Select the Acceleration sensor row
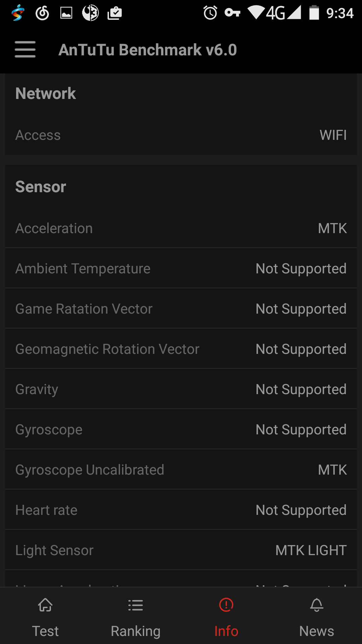The width and height of the screenshot is (362, 644). point(181,228)
